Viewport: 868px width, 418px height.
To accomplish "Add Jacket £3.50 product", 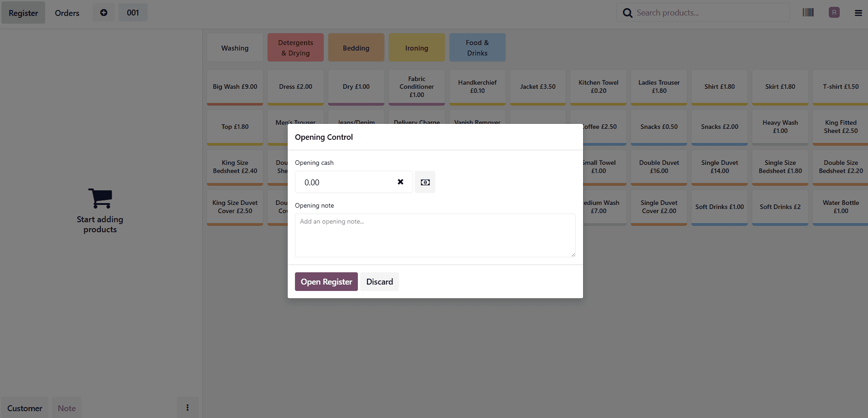I will click(538, 87).
